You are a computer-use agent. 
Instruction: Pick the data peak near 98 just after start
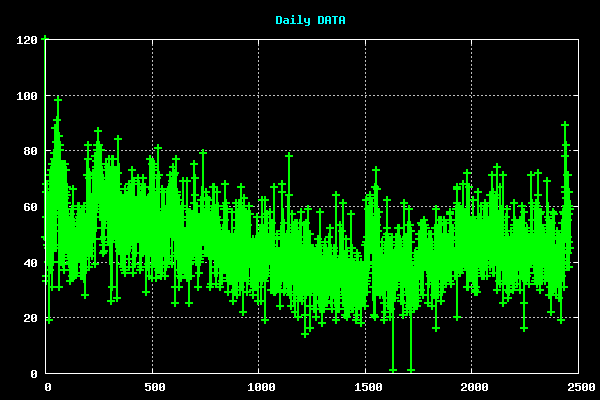[x=58, y=100]
